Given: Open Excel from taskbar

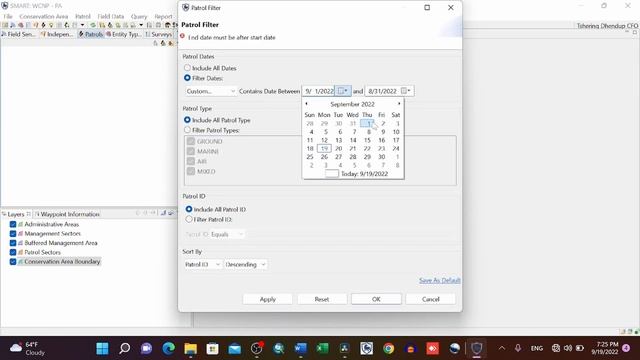Looking at the screenshot, I should click(322, 348).
